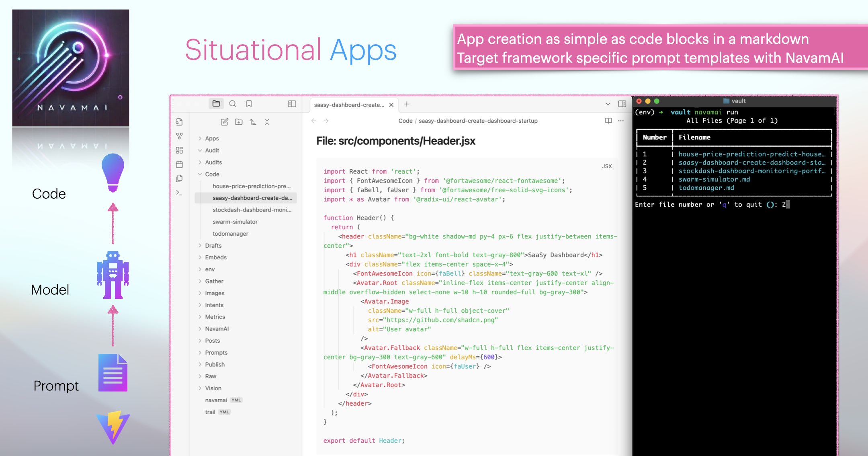Viewport: 868px width, 456px height.
Task: Expand the Audits folder
Action: (x=213, y=162)
